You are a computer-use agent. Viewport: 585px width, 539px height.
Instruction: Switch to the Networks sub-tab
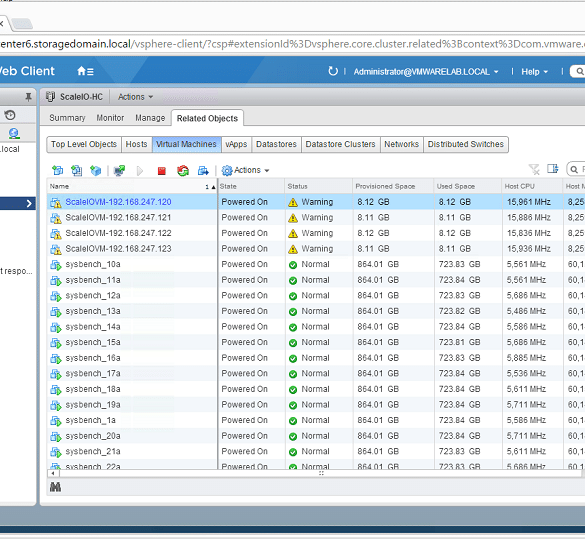(x=401, y=144)
